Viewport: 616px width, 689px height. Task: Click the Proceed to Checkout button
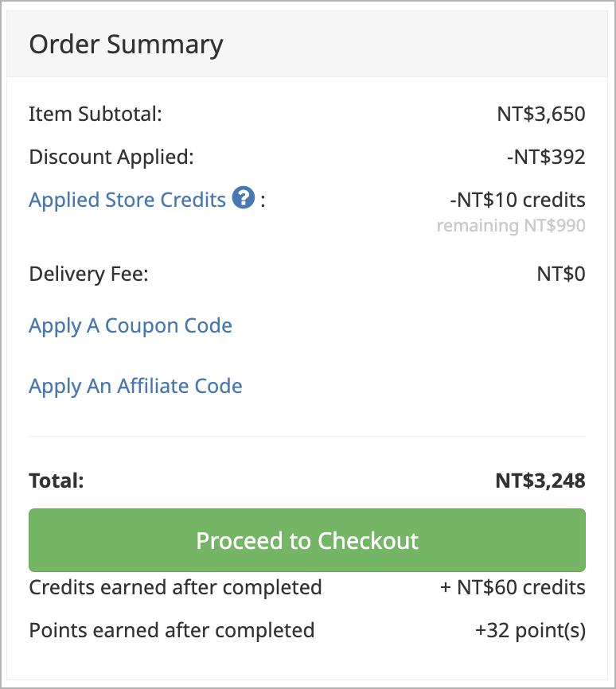(x=307, y=540)
